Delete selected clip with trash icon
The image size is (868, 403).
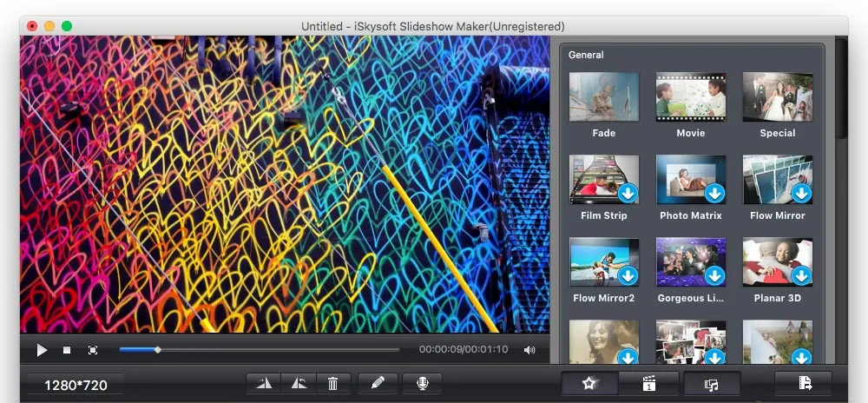332,383
